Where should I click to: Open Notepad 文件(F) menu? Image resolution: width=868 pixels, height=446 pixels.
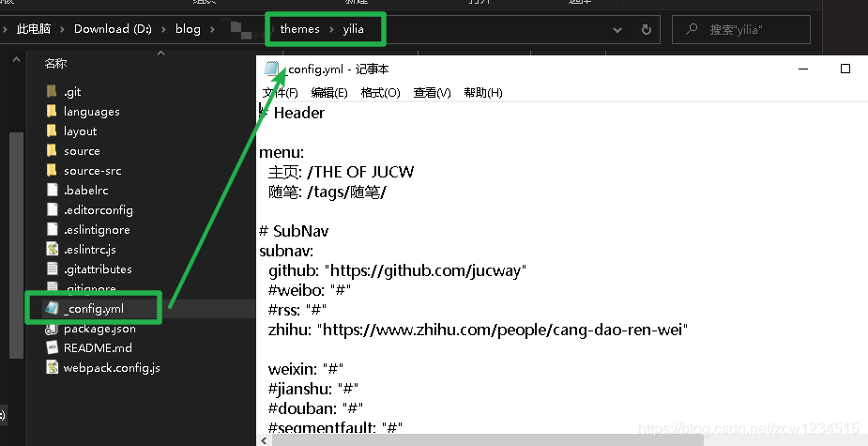pos(281,93)
